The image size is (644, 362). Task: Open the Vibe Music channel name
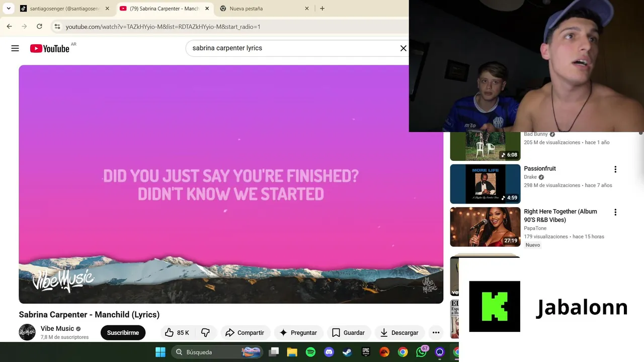[57, 329]
